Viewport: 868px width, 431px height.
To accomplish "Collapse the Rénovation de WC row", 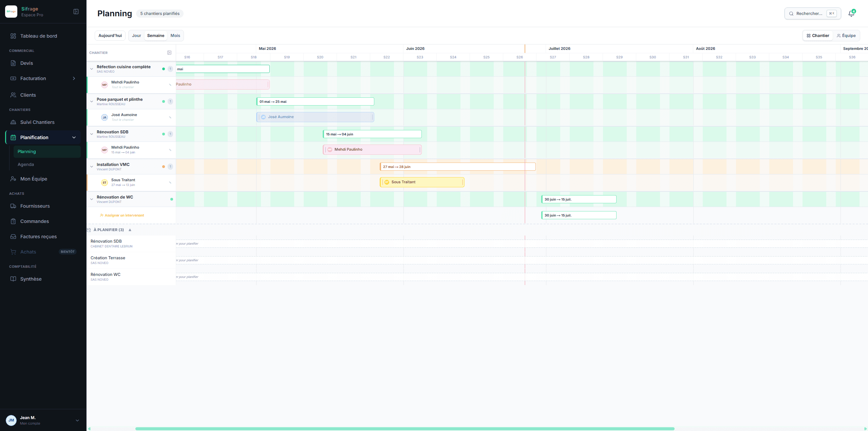I will point(92,199).
